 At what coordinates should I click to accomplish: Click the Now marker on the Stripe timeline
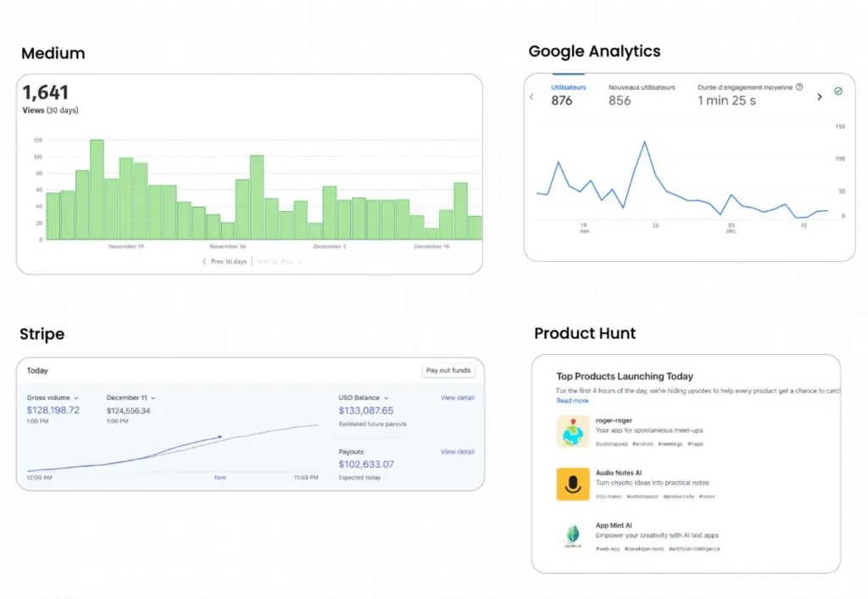(x=220, y=477)
